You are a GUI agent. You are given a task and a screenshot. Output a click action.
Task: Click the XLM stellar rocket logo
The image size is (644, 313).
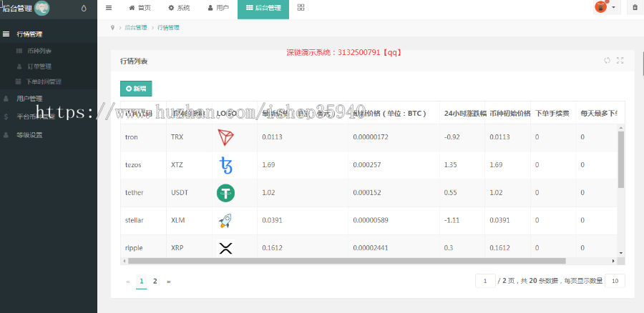click(x=225, y=221)
